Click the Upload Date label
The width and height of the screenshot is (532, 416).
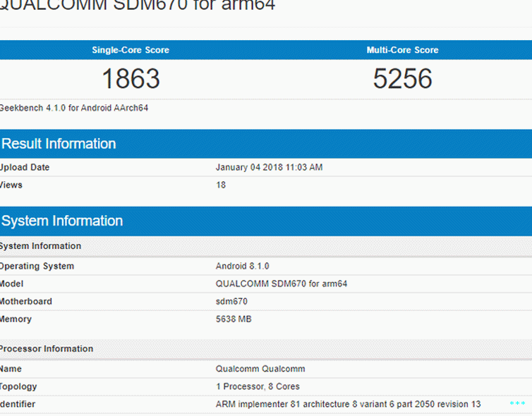[25, 167]
